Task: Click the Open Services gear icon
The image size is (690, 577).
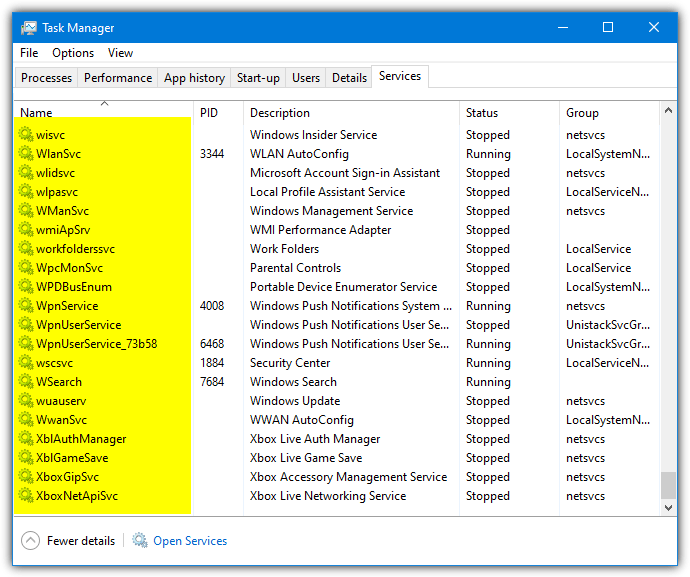Action: (x=140, y=540)
